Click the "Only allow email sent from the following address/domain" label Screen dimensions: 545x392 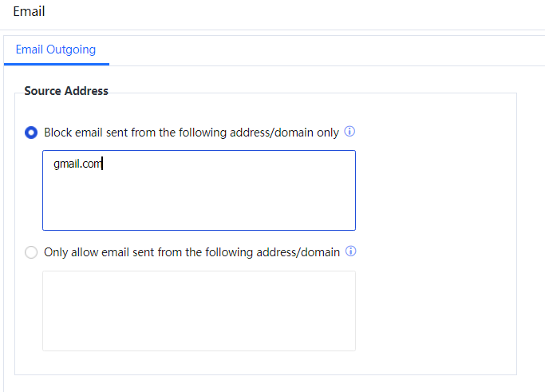click(x=192, y=252)
